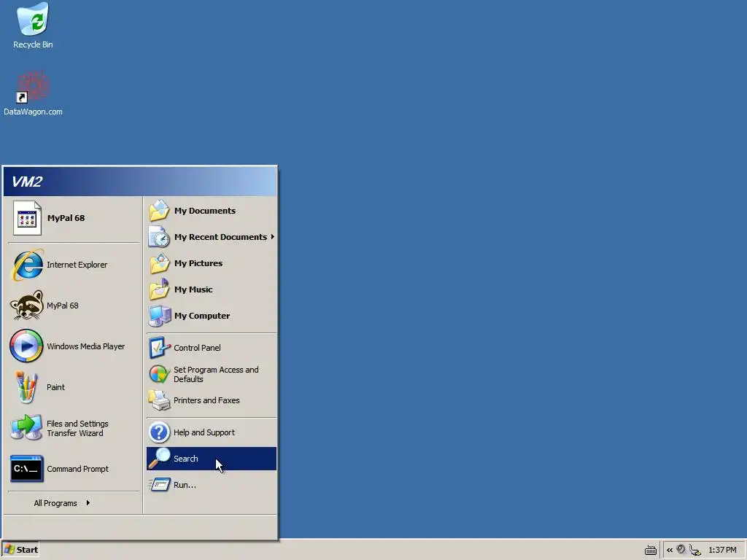Screen dimensions: 747x560
Task: Click the Safely Remove Hardware tray icon
Action: [x=695, y=550]
